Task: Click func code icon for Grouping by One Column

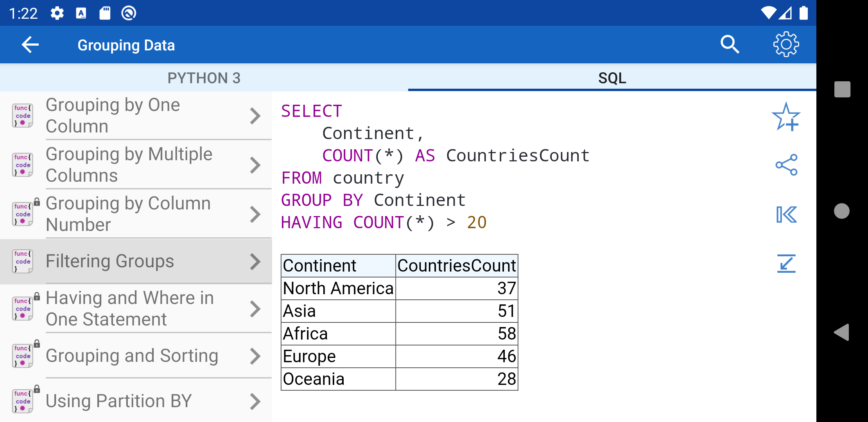Action: coord(23,116)
